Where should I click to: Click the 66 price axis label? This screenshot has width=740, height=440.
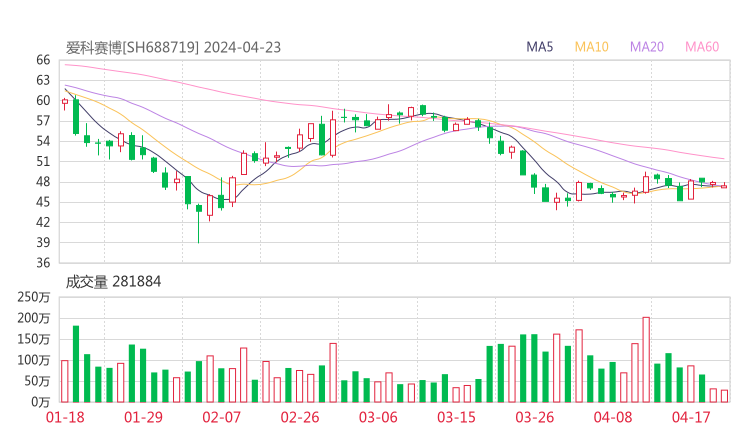(x=43, y=60)
